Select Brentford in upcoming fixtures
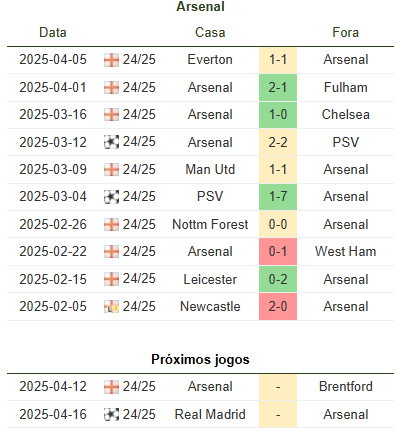The width and height of the screenshot is (397, 431). point(346,386)
